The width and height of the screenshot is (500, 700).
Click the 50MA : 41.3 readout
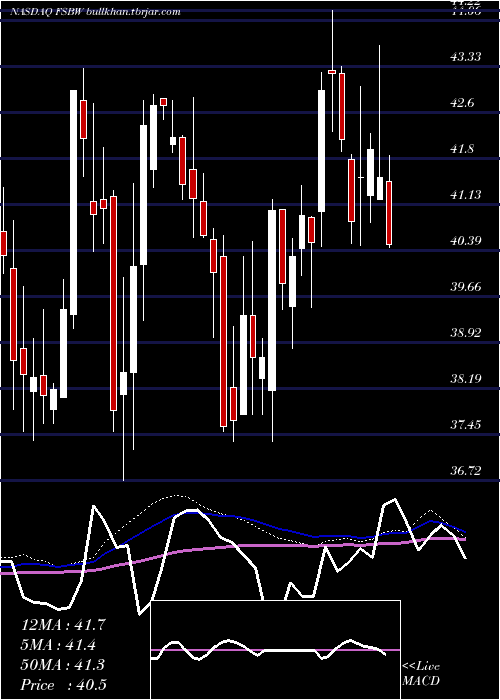click(63, 664)
